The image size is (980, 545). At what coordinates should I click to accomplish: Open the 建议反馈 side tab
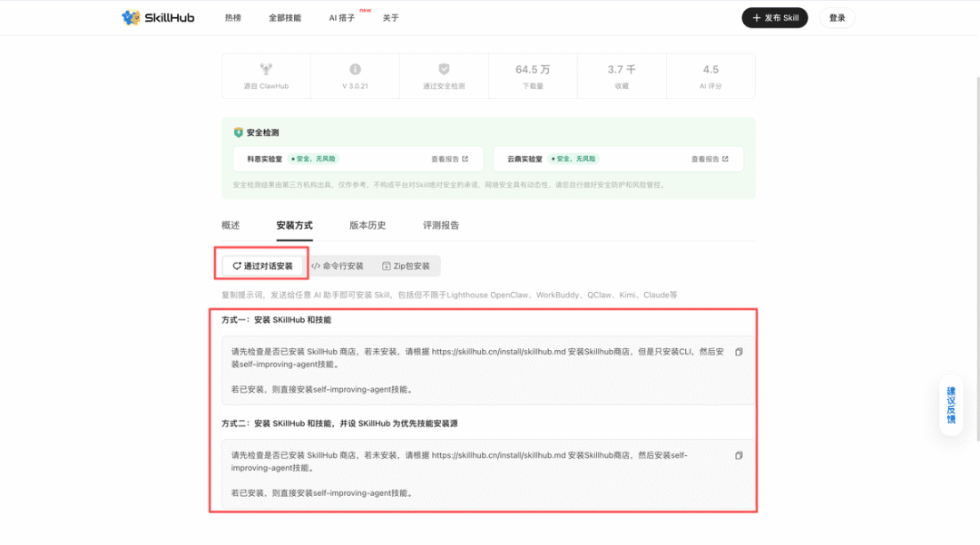point(951,405)
